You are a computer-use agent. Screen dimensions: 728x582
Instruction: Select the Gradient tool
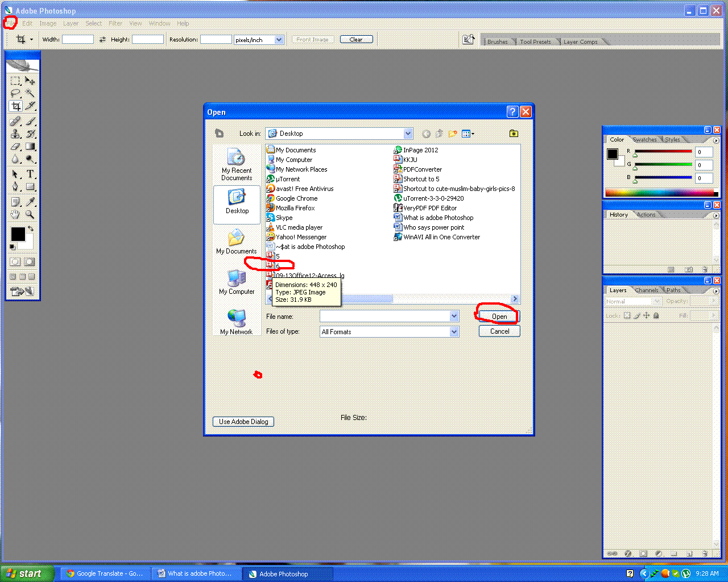click(30, 147)
